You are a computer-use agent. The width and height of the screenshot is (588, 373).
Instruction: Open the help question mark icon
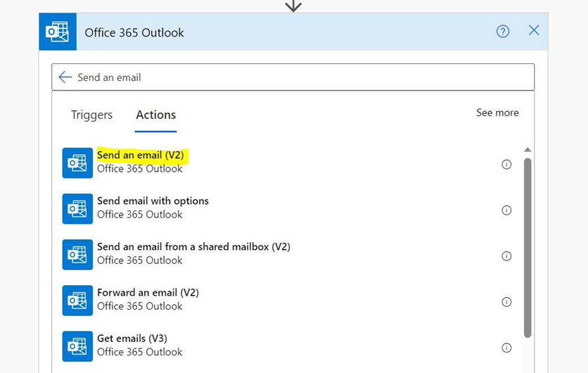503,32
